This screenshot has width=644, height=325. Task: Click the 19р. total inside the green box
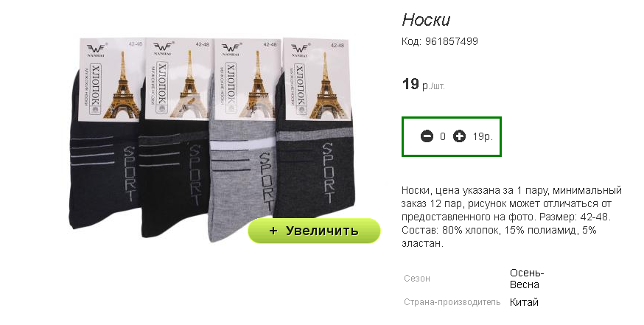(x=482, y=136)
